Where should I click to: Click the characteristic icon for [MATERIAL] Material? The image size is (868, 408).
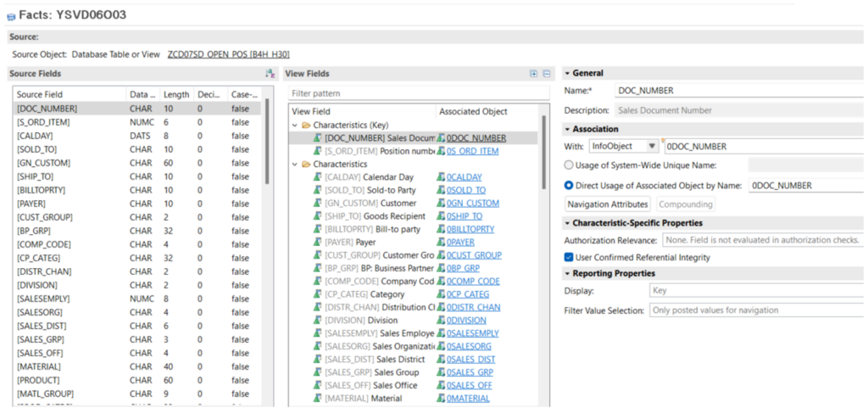click(x=317, y=398)
